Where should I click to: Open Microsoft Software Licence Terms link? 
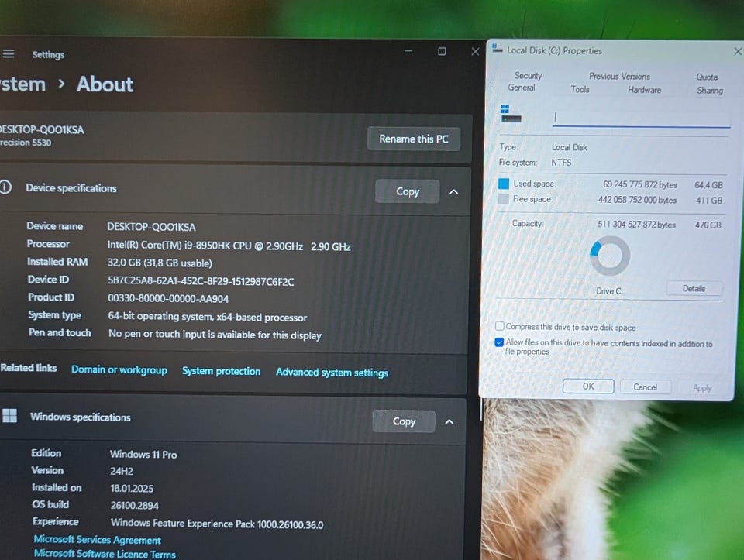(105, 554)
